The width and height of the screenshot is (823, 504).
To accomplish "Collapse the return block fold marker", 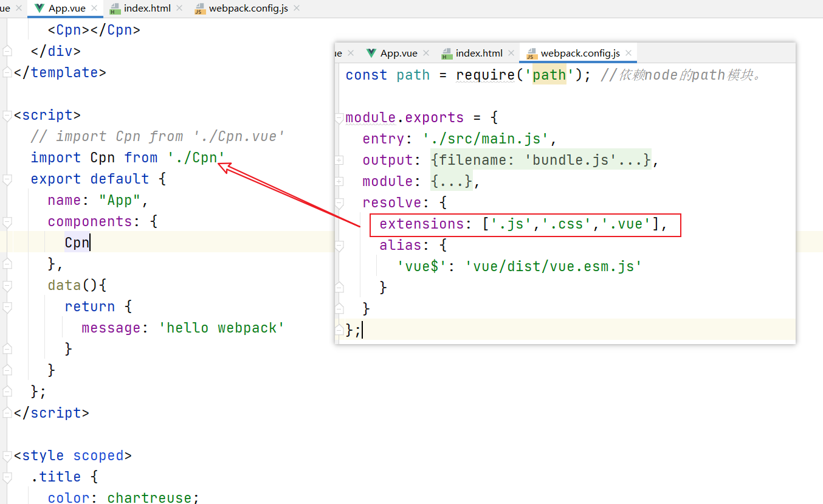I will pos(7,307).
